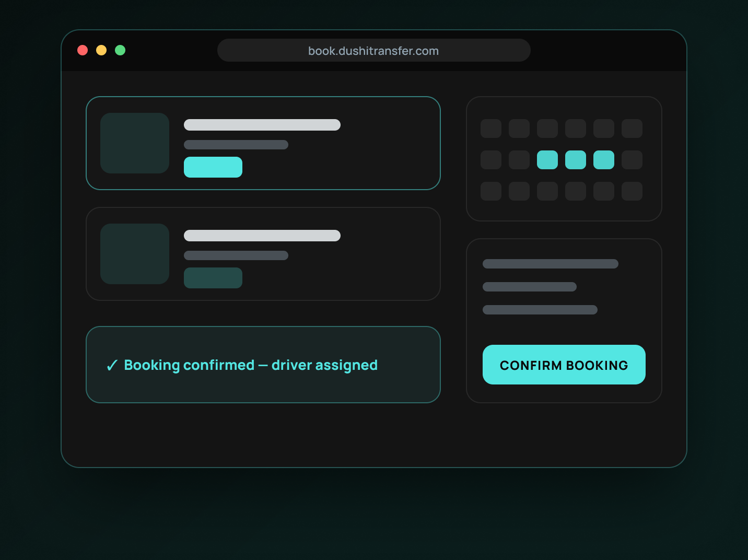Pick the middle highlighted cyan calendar cell
The height and width of the screenshot is (560, 748).
coord(576,160)
